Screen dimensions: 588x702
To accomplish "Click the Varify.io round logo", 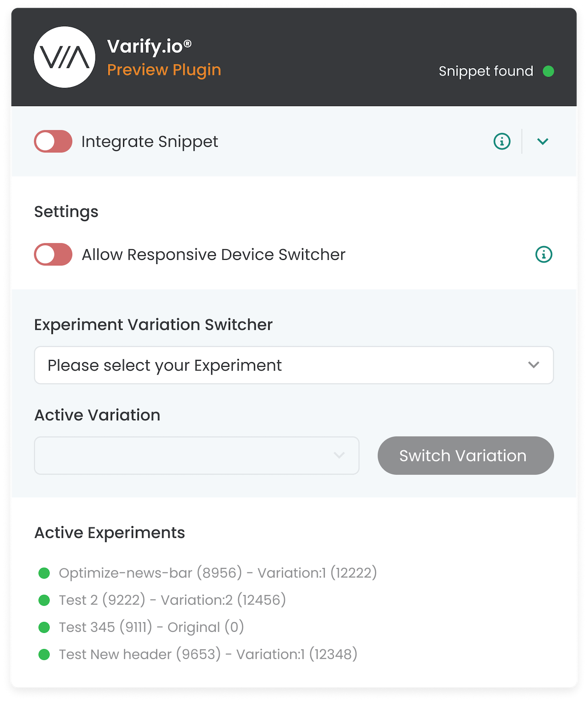I will [x=65, y=57].
